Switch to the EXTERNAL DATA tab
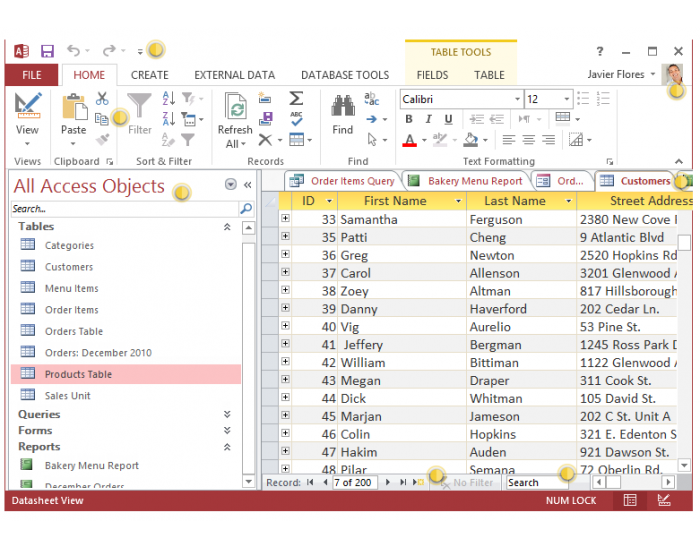The image size is (700, 550). click(234, 75)
